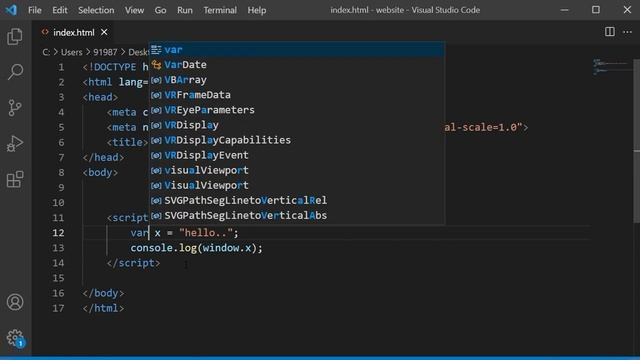Select the lowercase visualViewport suggestion
Image resolution: width=640 pixels, height=360 pixels.
point(297,170)
